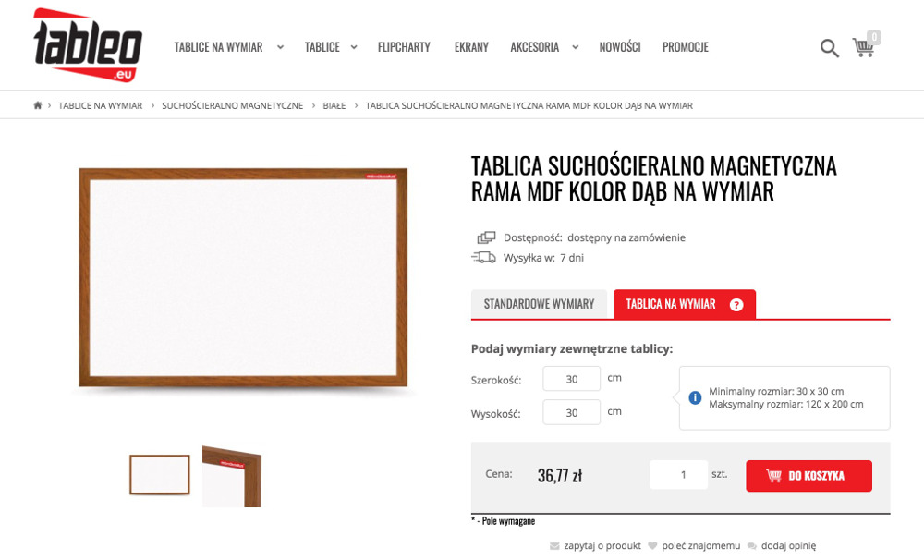
Task: Add product with Do koszyka button
Action: [x=808, y=476]
